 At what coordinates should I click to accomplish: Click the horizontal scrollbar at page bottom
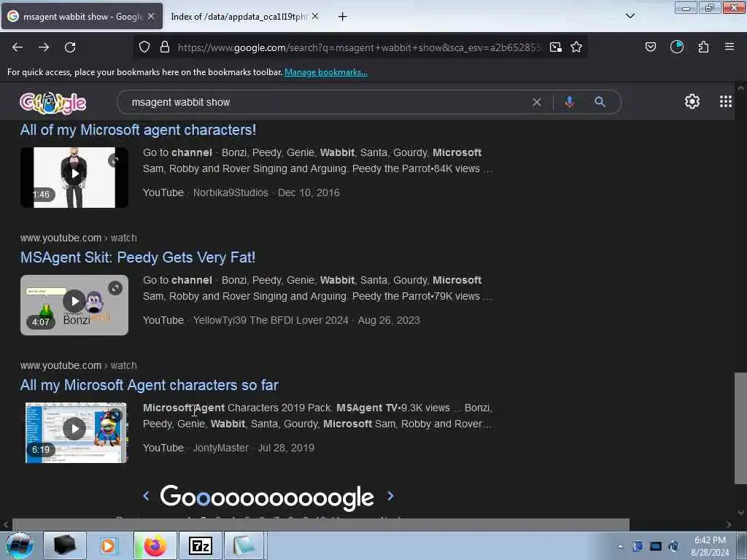click(321, 524)
